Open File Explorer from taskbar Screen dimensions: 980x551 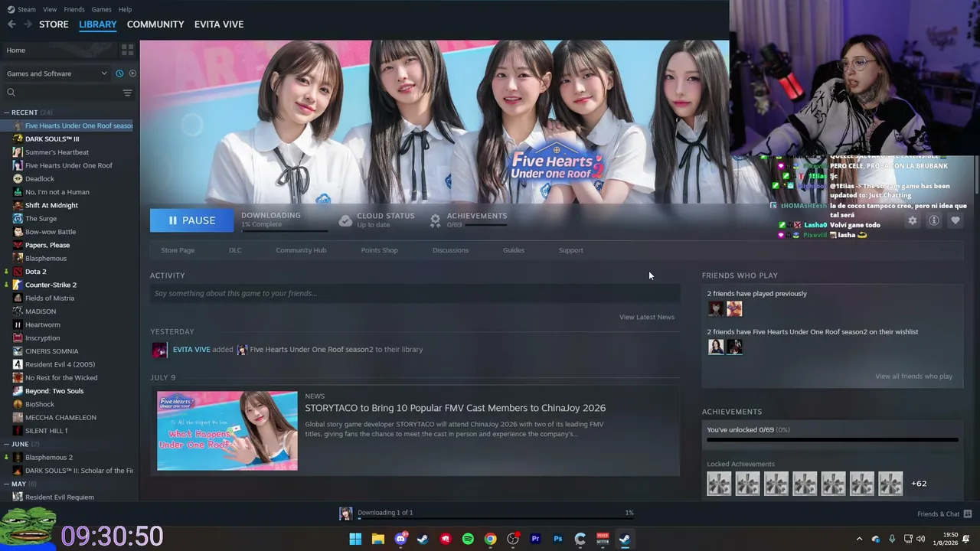click(377, 539)
